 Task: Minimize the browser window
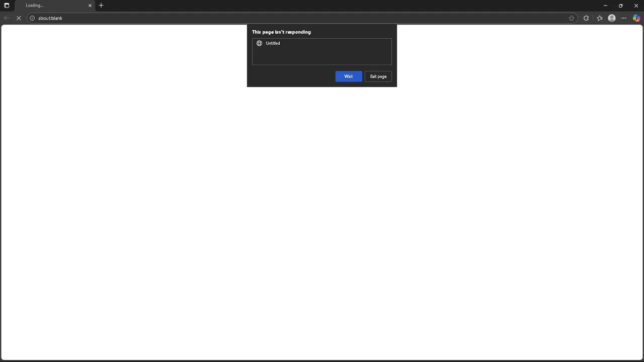tap(605, 6)
